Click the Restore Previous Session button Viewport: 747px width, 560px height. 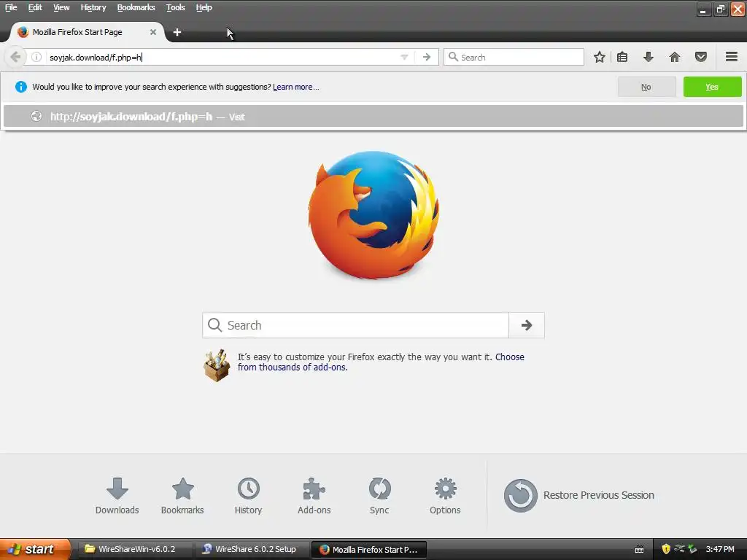(x=578, y=495)
